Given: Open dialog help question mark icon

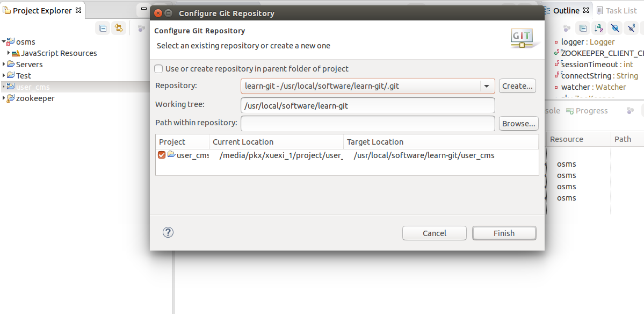Looking at the screenshot, I should tap(168, 232).
